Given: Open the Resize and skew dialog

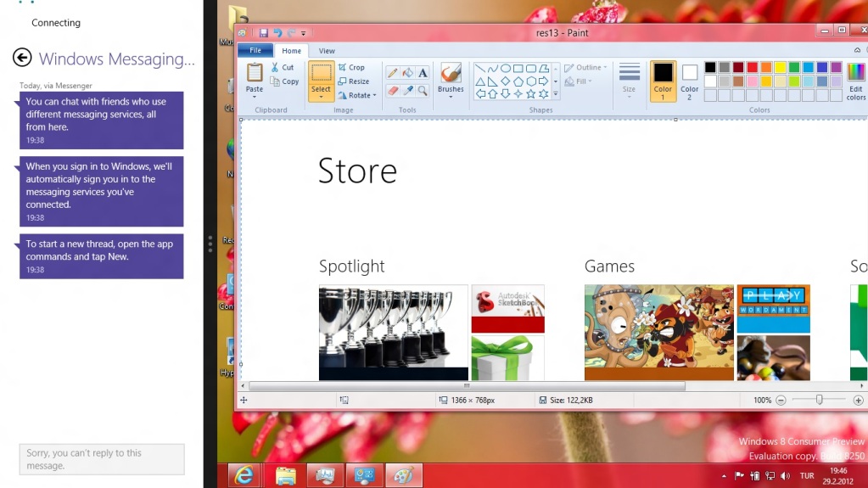Looking at the screenshot, I should pos(354,81).
